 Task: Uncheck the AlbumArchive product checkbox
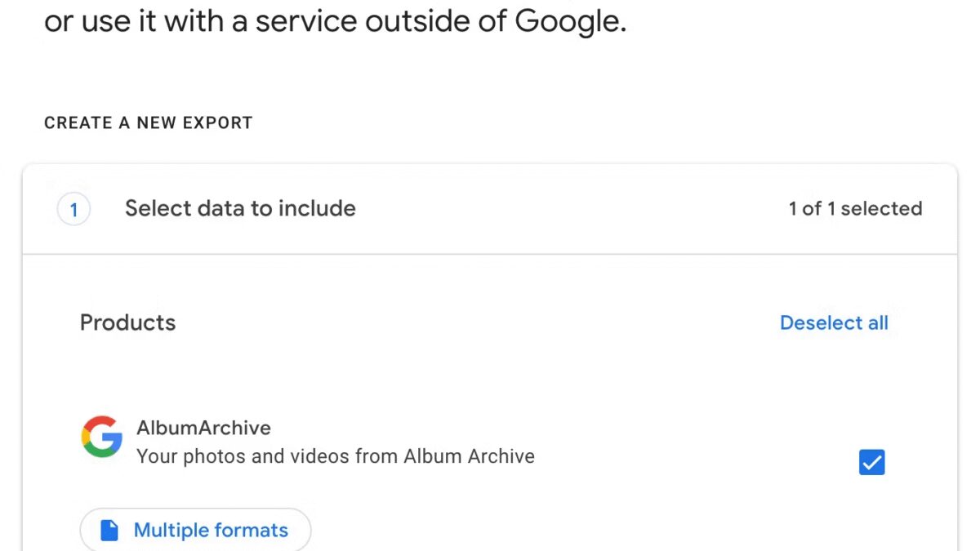click(871, 463)
